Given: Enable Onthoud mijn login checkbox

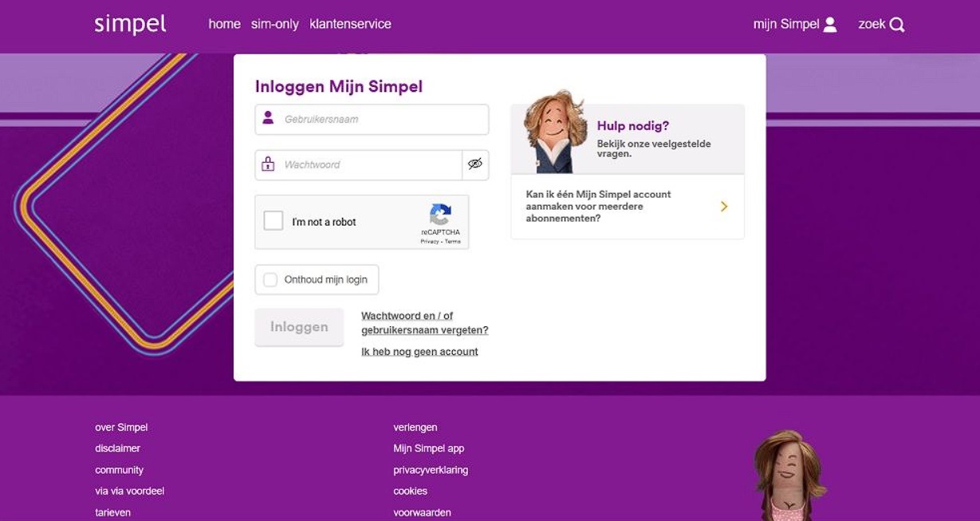Looking at the screenshot, I should [270, 280].
